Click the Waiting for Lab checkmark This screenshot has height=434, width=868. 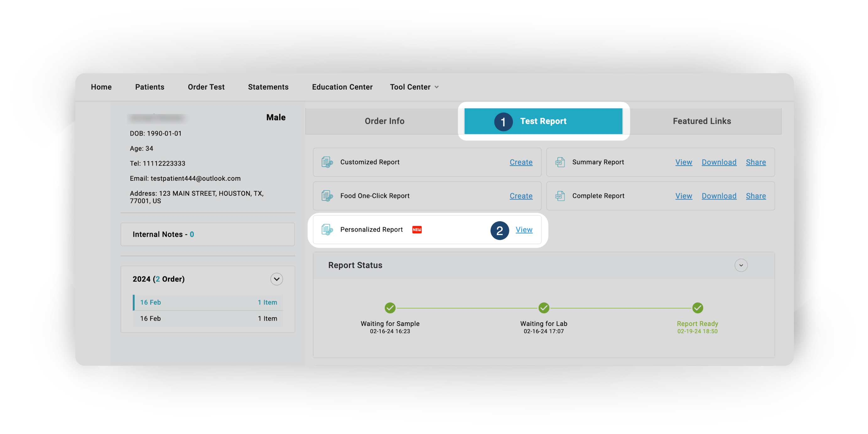[x=543, y=308]
